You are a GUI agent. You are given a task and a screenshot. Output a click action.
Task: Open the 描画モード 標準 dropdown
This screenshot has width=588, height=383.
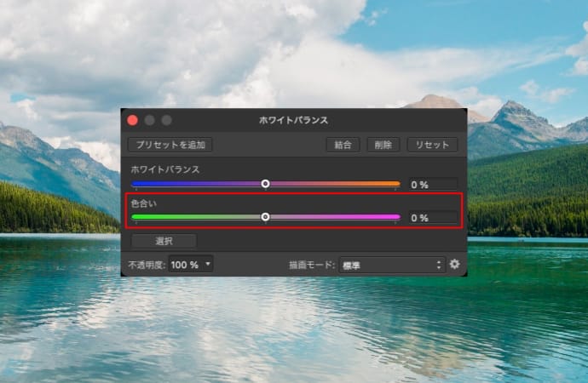click(x=392, y=265)
